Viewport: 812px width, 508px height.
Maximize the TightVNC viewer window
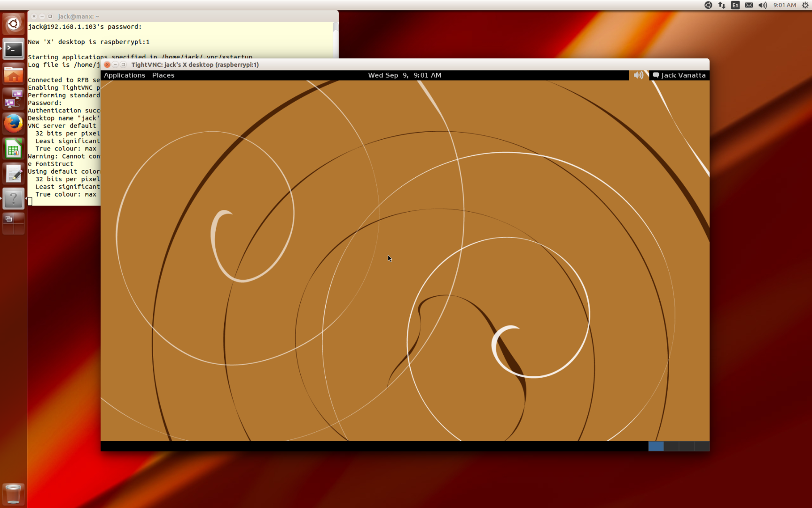124,64
